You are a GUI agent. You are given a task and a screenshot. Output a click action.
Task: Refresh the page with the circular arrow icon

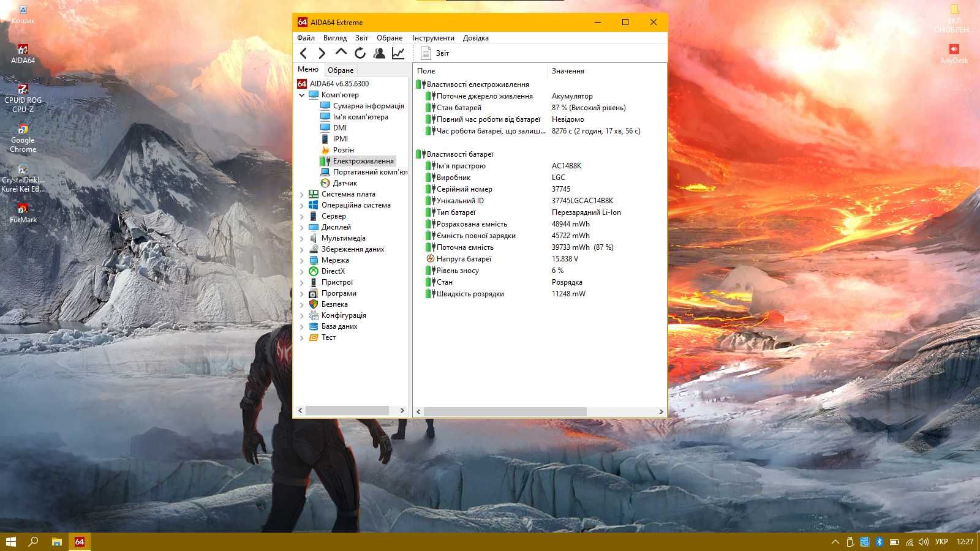pyautogui.click(x=360, y=53)
